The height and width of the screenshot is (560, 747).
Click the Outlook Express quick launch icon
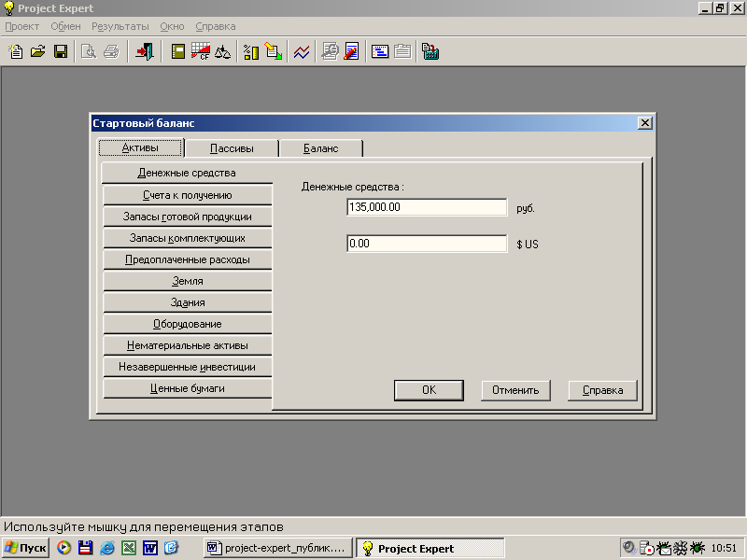(x=171, y=548)
